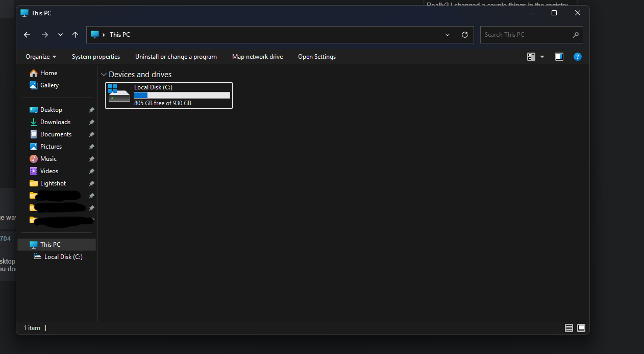The image size is (644, 354).
Task: Click the This PC title bar icon
Action: tap(24, 13)
